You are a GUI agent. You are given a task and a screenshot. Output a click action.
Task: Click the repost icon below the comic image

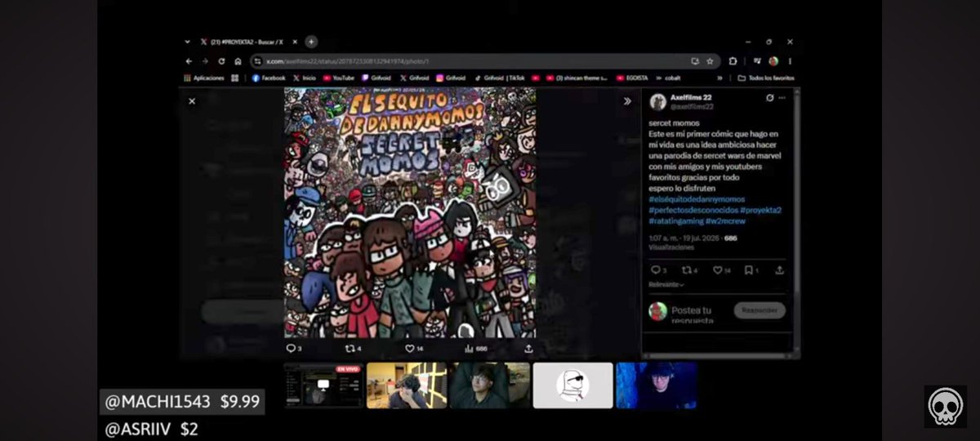tap(350, 349)
